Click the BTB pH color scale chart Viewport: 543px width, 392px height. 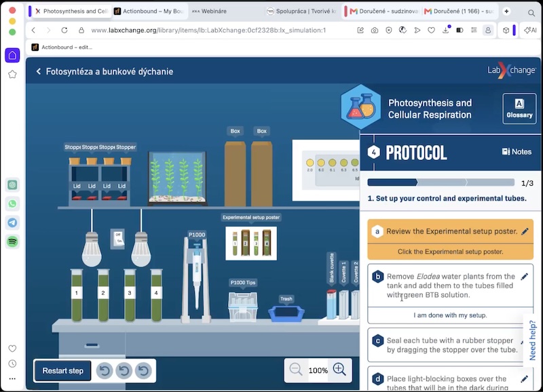[326, 170]
